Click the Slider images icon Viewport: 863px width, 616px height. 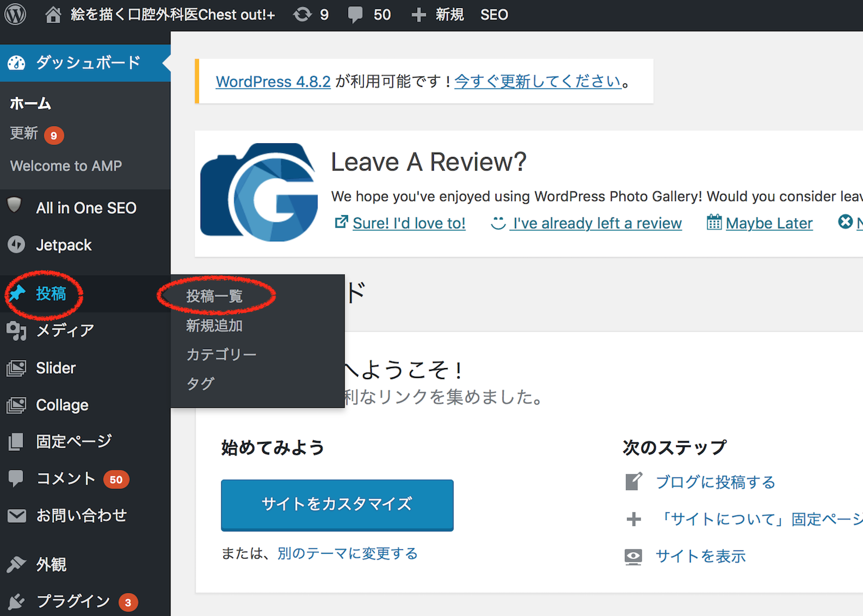[x=17, y=368]
